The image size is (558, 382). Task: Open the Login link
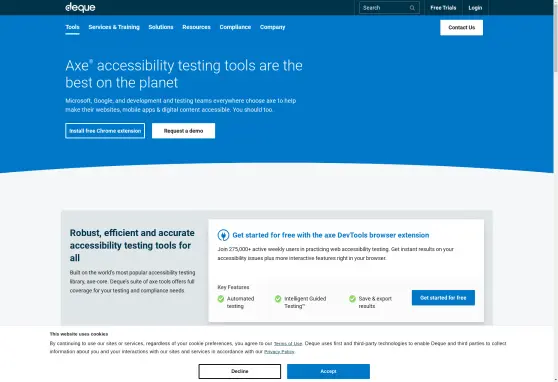pyautogui.click(x=475, y=8)
